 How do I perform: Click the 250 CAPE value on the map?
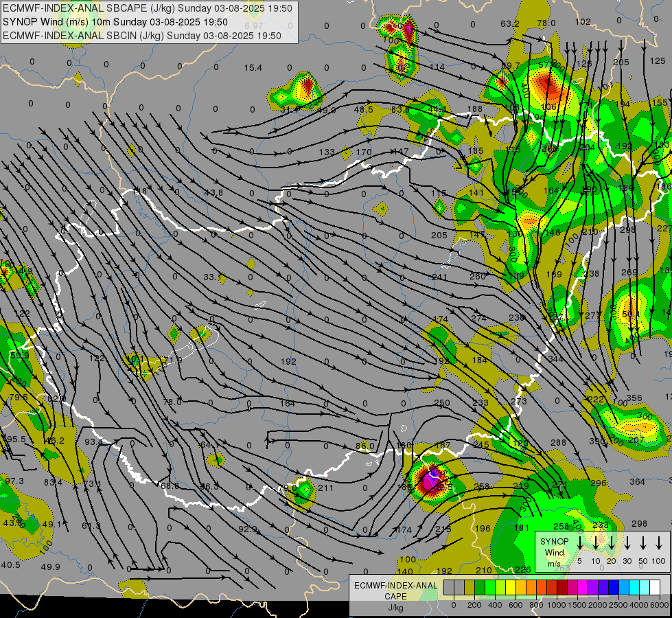442,402
